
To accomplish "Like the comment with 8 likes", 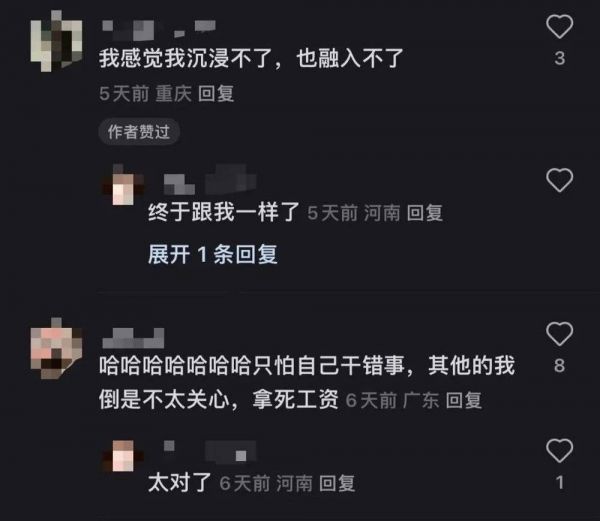I will pos(559,334).
